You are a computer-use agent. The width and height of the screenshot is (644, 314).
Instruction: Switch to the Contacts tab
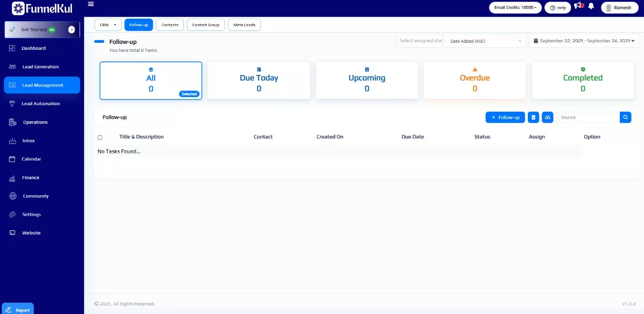170,25
